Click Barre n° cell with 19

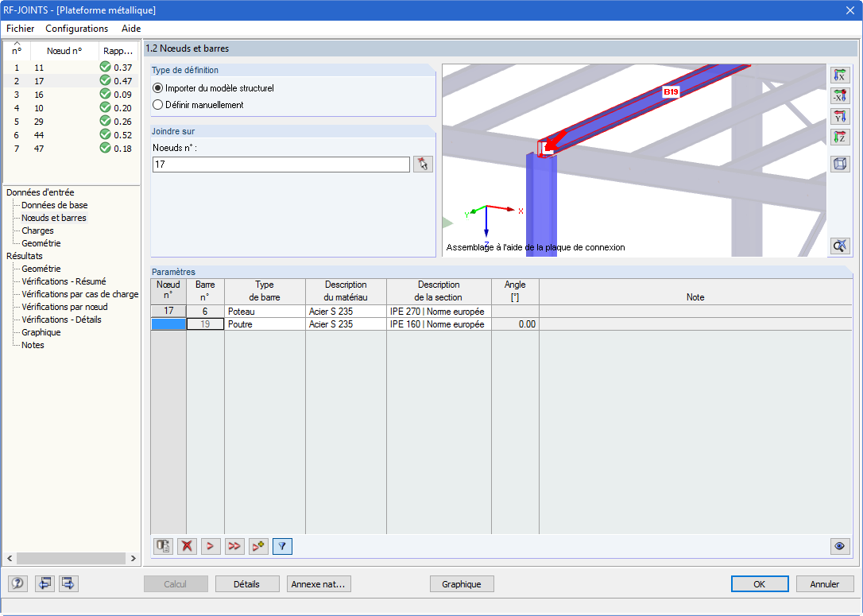point(205,324)
